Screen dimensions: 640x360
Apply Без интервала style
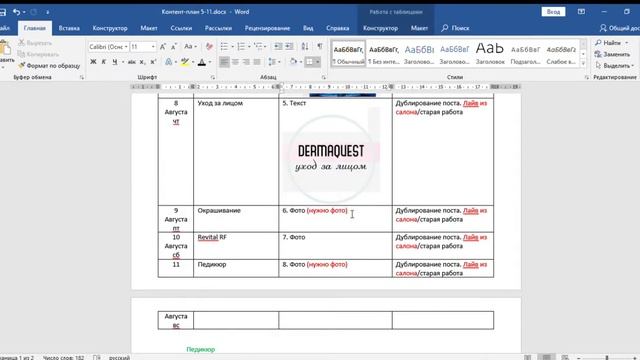click(384, 53)
